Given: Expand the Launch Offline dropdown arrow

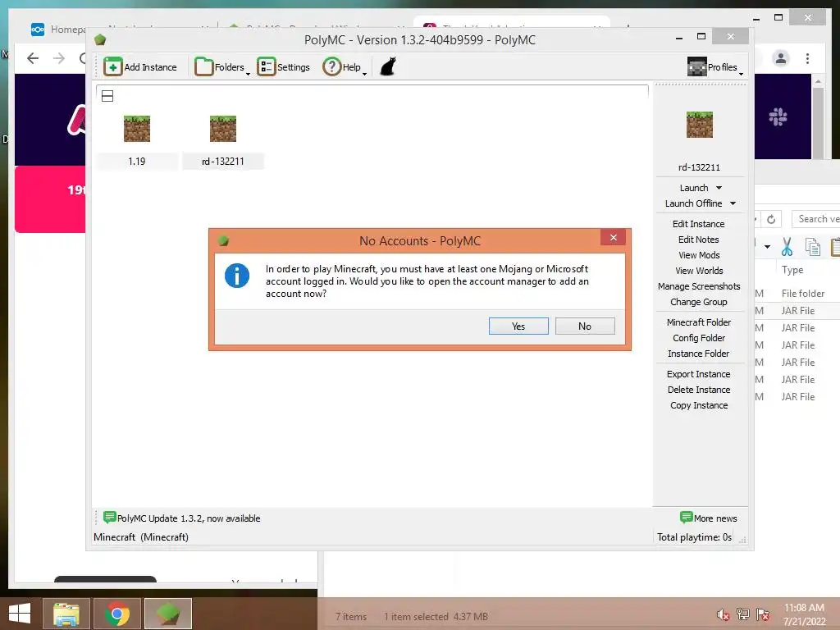Looking at the screenshot, I should tap(733, 203).
